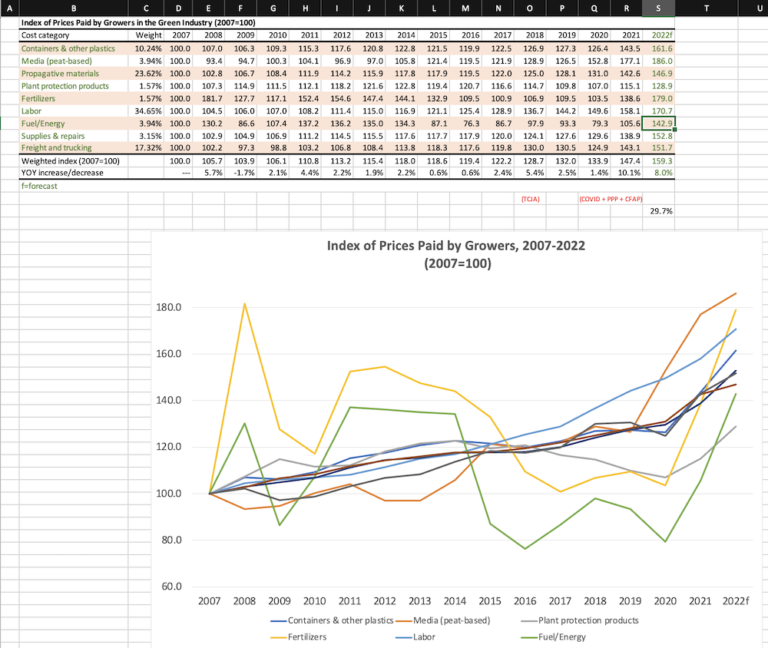768x648 pixels.
Task: Click the (COVID + PPP + CFAP) annotation cell
Action: [610, 199]
